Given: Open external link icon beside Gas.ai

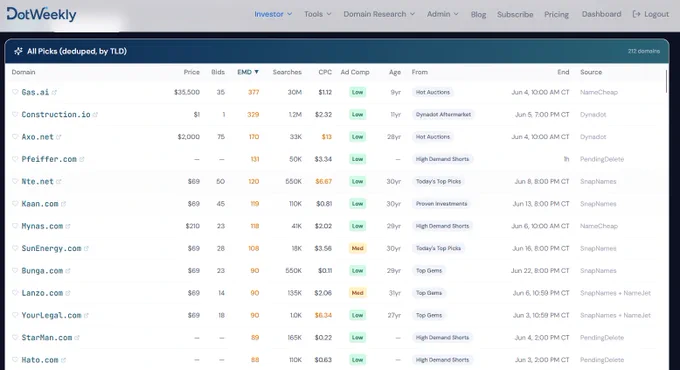Looking at the screenshot, I should coord(54,92).
